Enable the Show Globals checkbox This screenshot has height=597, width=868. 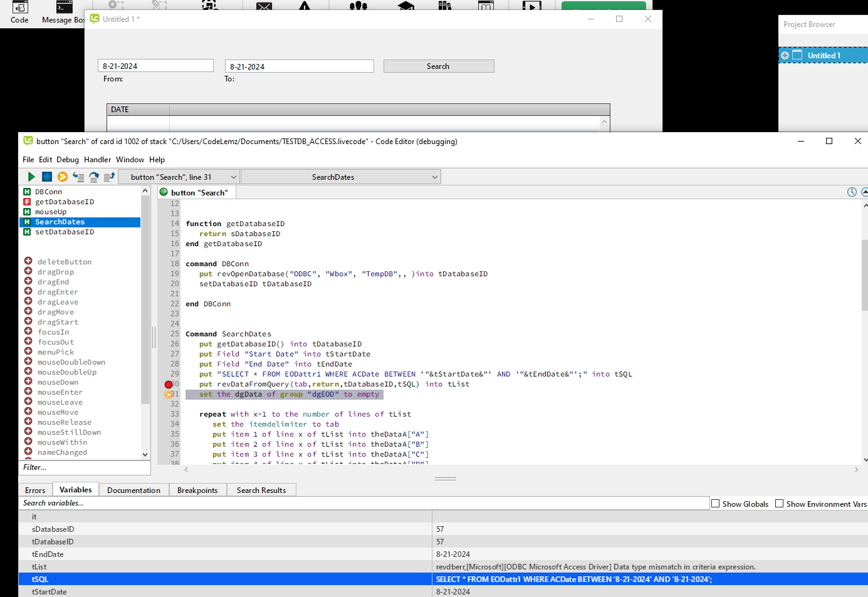click(716, 504)
